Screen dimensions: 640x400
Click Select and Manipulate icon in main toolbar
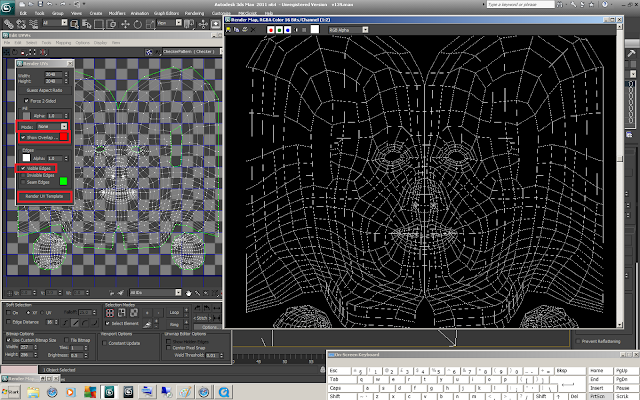(x=203, y=24)
